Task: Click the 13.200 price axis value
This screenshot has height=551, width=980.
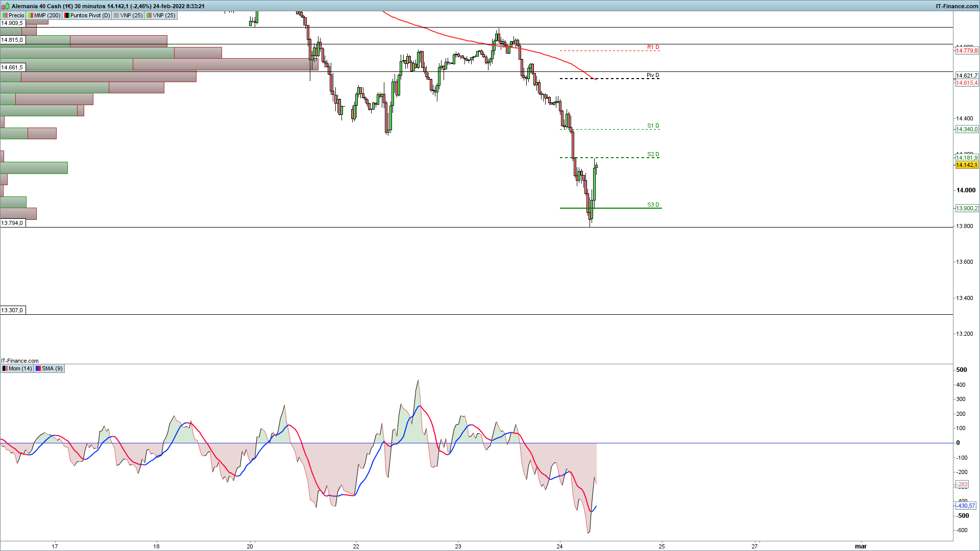Action: pyautogui.click(x=965, y=334)
